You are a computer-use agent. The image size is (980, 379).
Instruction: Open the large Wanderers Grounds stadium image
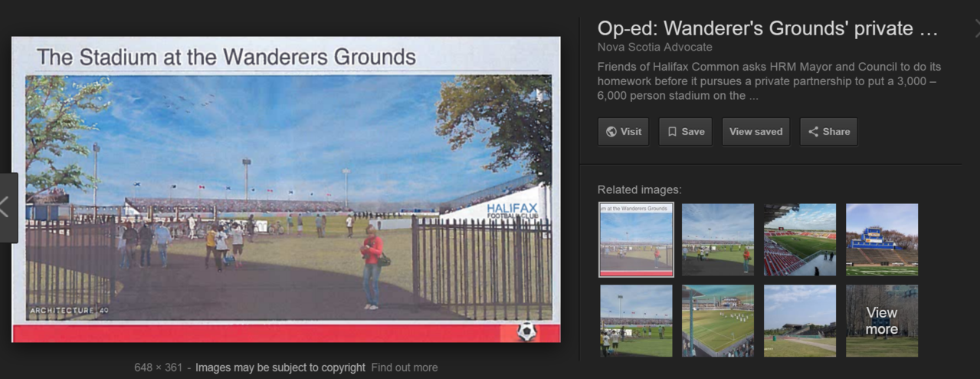pyautogui.click(x=286, y=189)
